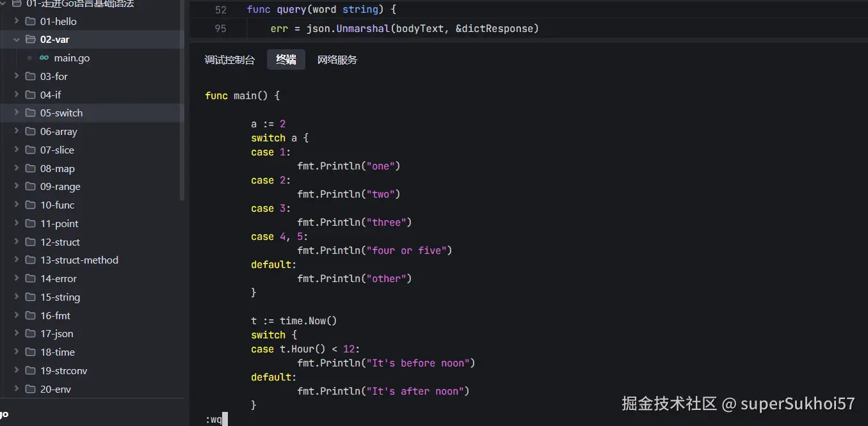This screenshot has width=868, height=426.
Task: Click editor line number 52
Action: [x=221, y=10]
